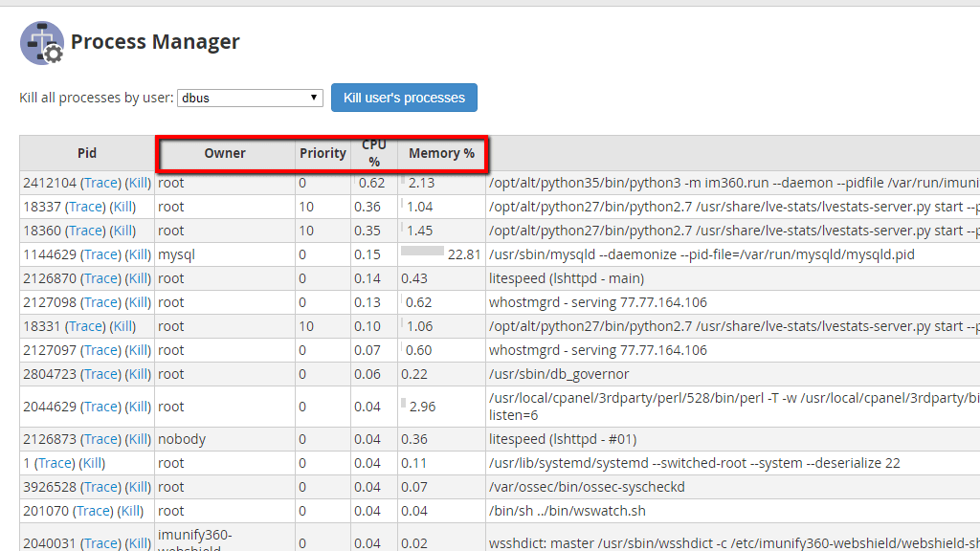Trace systemd process with Pid 1
The width and height of the screenshot is (980, 551).
(x=55, y=463)
